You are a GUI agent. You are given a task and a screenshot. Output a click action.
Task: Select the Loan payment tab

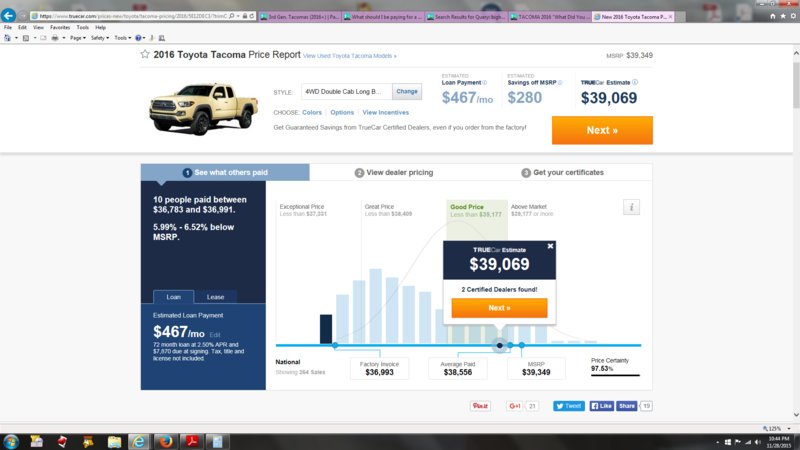tap(173, 297)
